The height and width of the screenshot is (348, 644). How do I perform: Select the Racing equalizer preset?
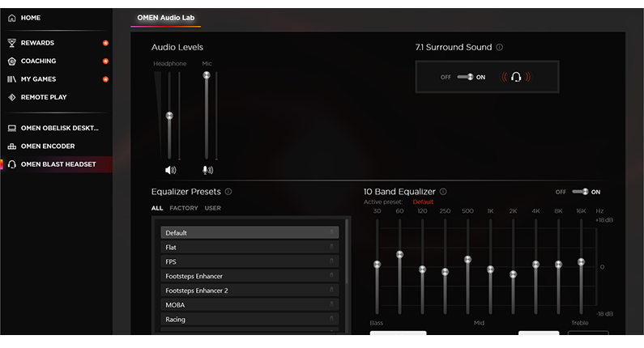point(249,319)
